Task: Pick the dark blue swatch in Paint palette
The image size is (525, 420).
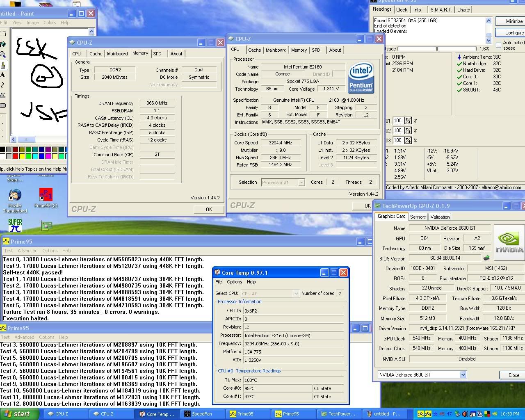Action: 41,150
